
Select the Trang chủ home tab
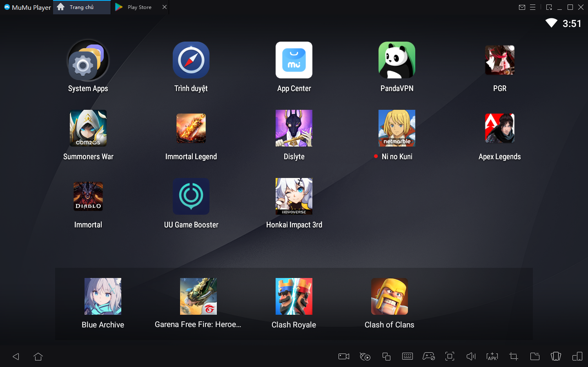pos(81,7)
